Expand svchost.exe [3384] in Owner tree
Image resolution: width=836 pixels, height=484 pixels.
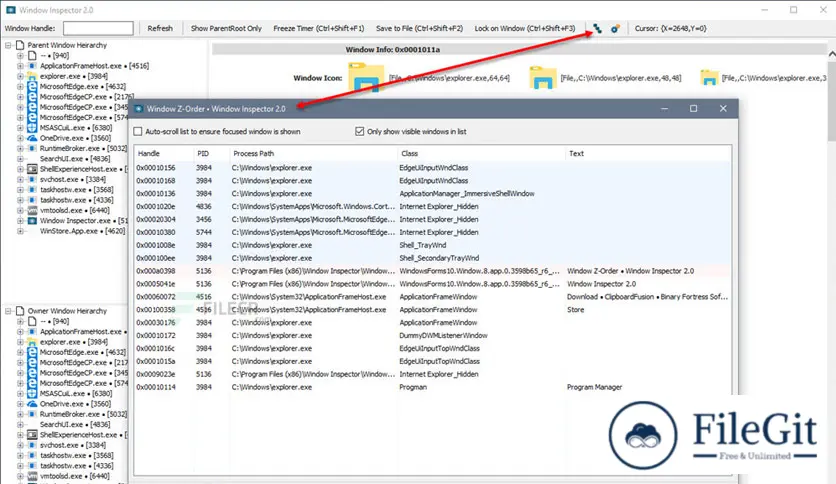[20, 445]
